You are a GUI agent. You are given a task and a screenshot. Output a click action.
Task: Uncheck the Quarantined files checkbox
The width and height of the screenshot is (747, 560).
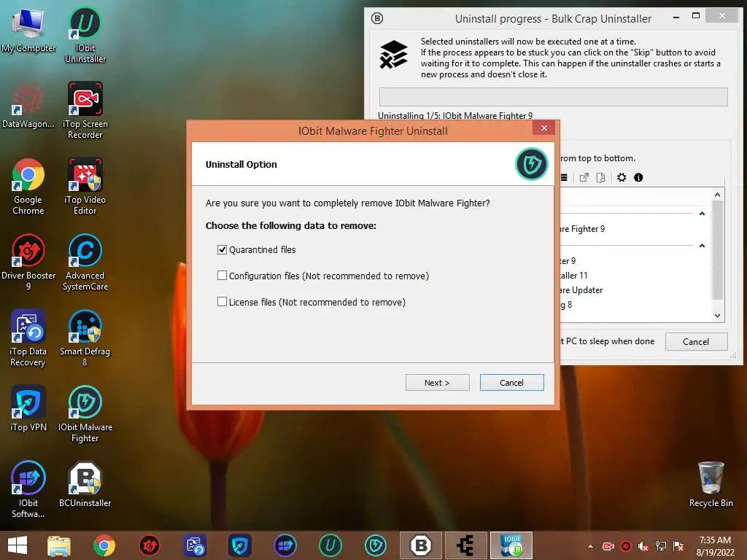point(222,249)
